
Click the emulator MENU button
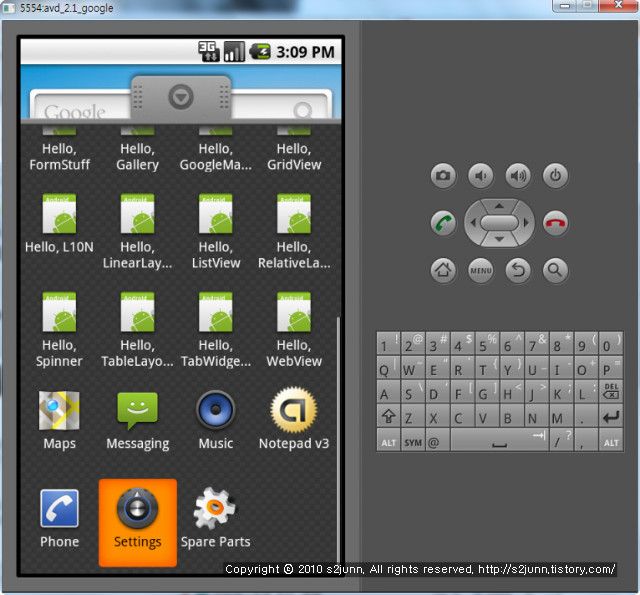point(481,270)
